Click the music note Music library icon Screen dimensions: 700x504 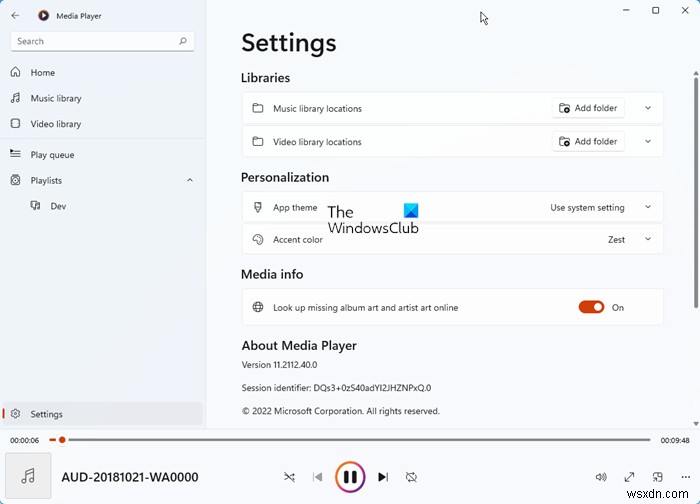pyautogui.click(x=16, y=98)
